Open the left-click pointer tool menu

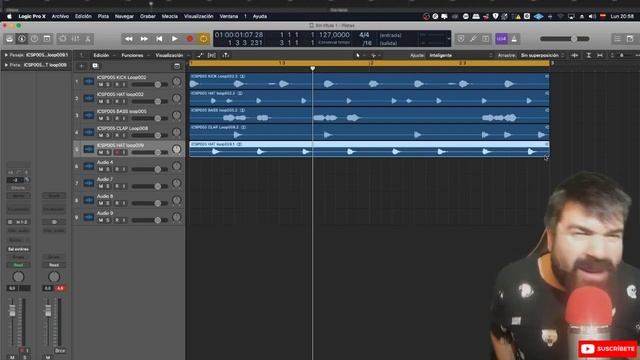358,55
